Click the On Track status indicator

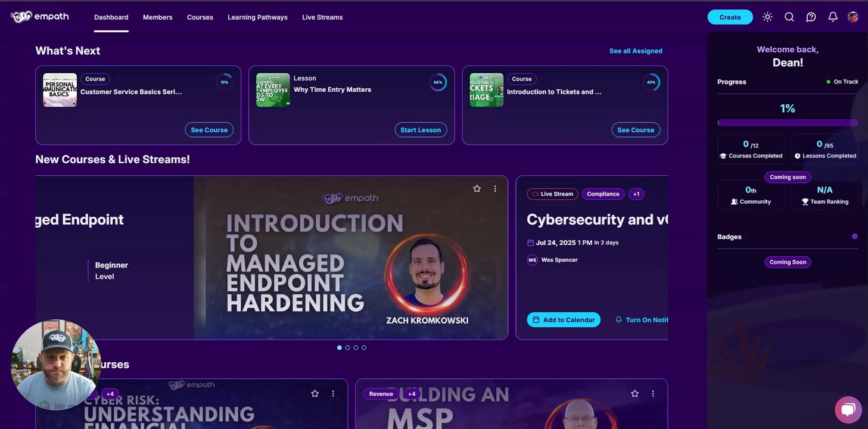pos(842,82)
